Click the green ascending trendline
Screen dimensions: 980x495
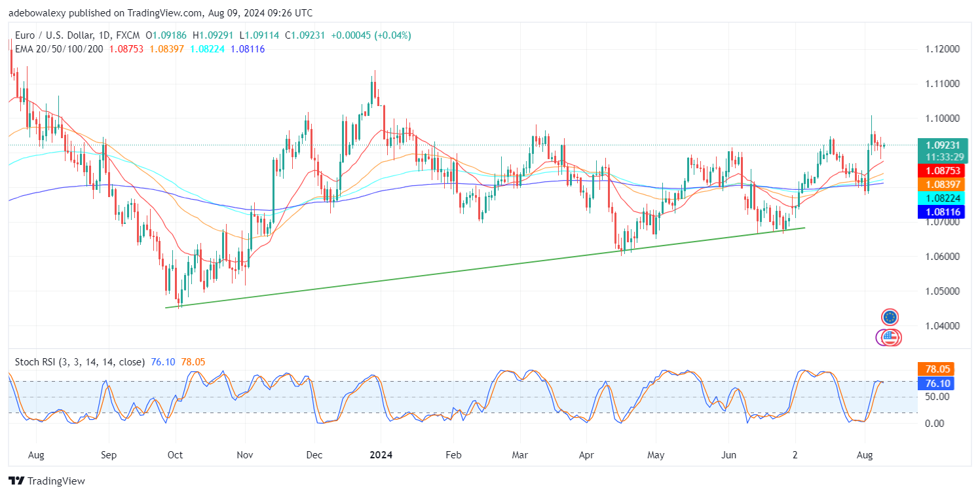click(x=485, y=267)
